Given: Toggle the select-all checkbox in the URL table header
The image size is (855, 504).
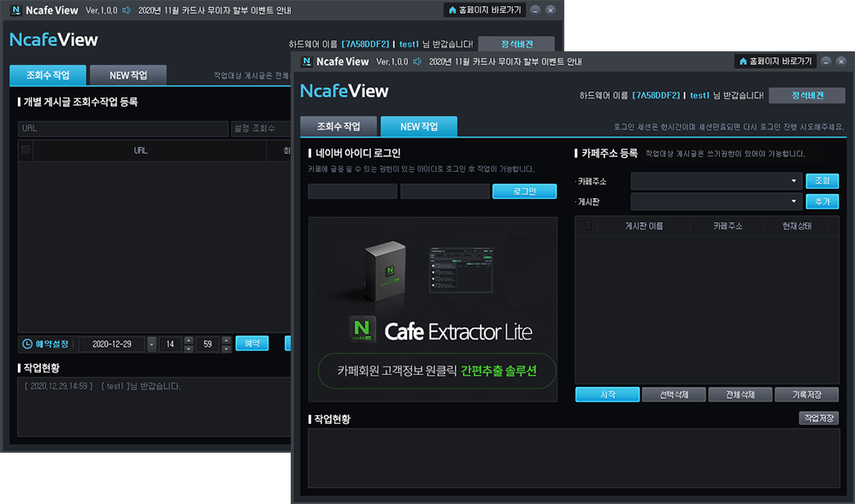Looking at the screenshot, I should click(26, 149).
